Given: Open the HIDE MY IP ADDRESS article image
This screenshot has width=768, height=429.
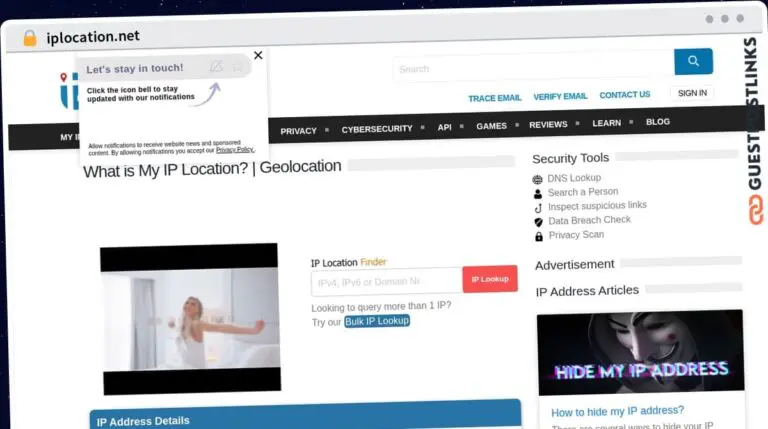Looking at the screenshot, I should [640, 353].
